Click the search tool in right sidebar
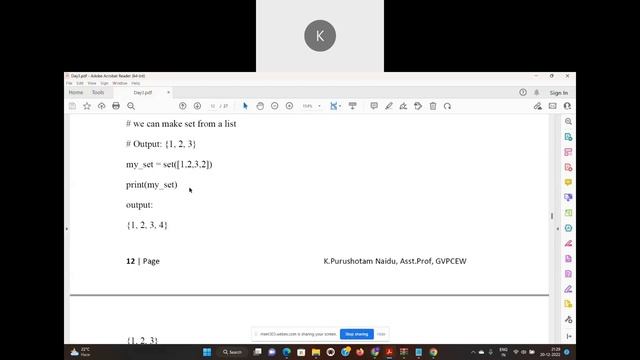 pyautogui.click(x=568, y=122)
